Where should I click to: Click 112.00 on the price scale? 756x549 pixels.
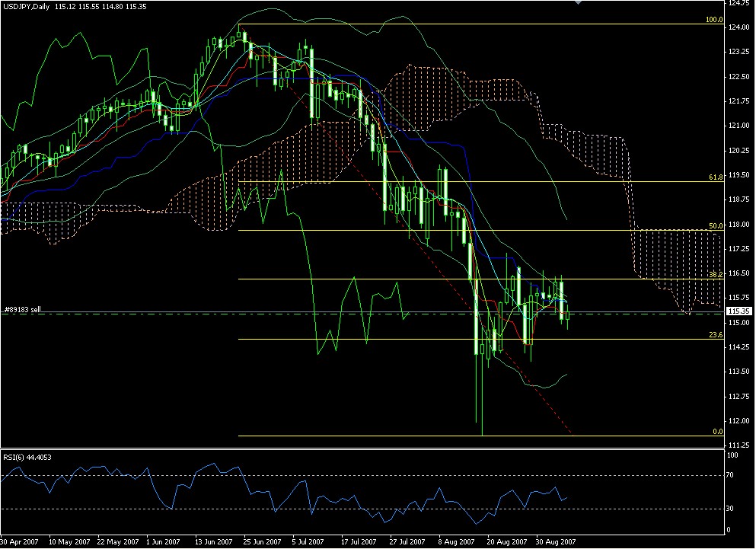click(x=738, y=420)
